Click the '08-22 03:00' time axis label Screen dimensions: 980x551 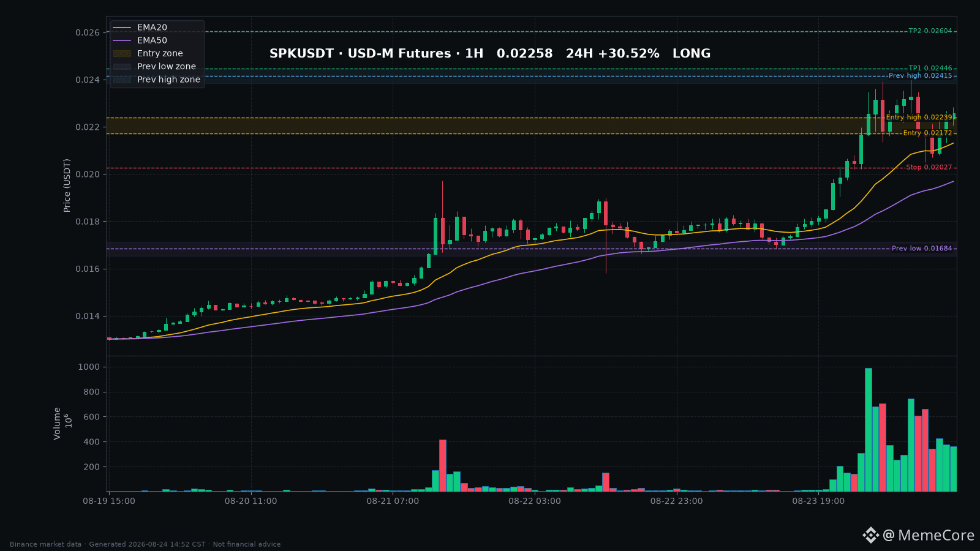coord(535,501)
